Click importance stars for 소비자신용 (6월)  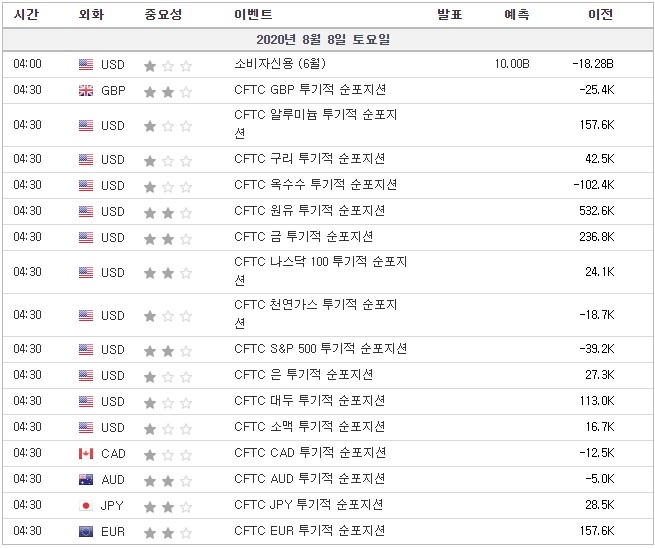[x=168, y=66]
